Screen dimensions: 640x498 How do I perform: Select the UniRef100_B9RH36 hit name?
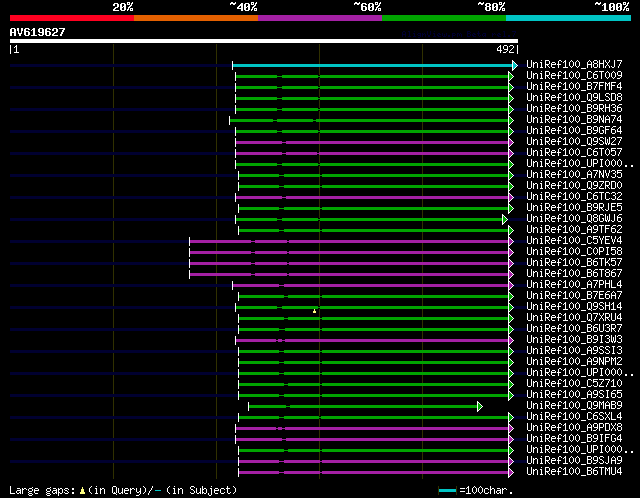click(574, 109)
